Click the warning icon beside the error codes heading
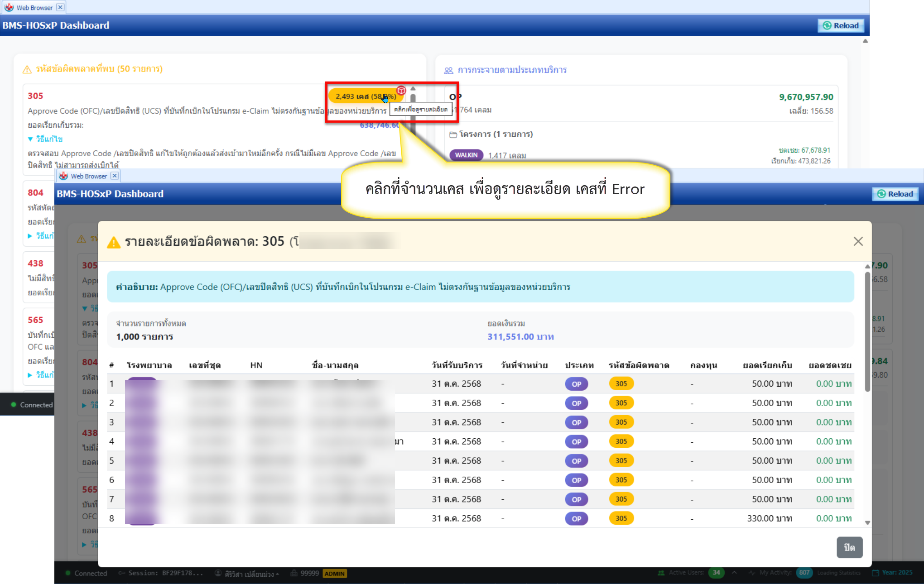Viewport: 924px width, 584px height. tap(27, 69)
